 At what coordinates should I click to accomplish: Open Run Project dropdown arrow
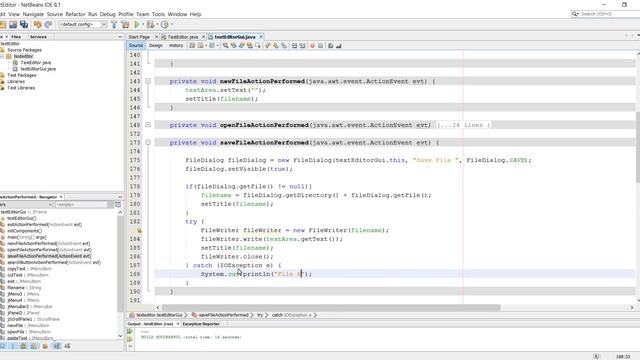[142, 24]
